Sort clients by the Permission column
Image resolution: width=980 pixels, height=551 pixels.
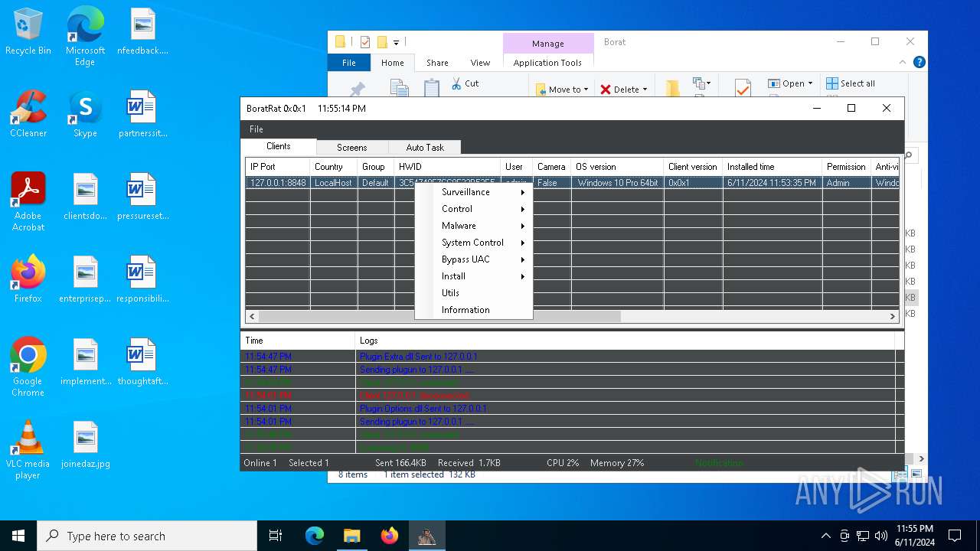[x=846, y=167]
